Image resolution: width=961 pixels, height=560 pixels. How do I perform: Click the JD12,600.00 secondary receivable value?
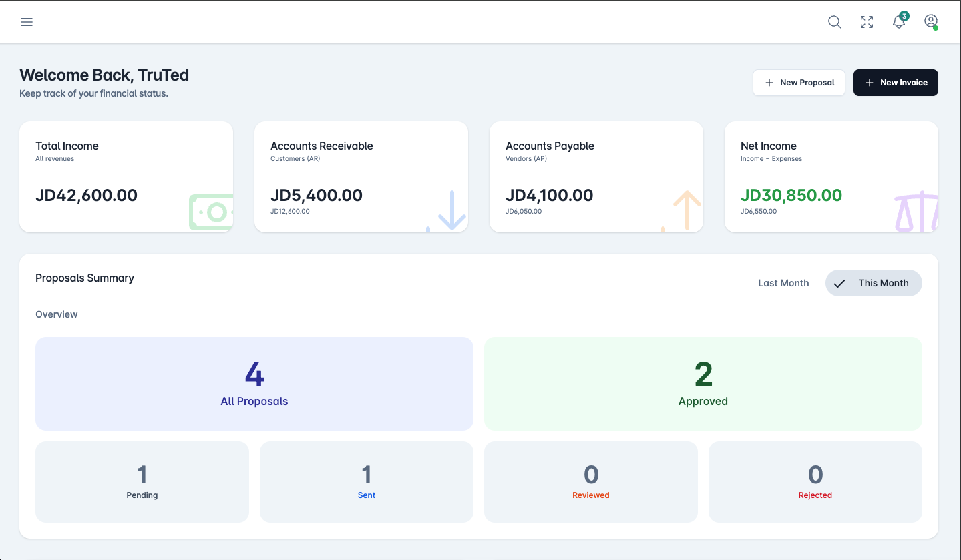click(x=290, y=211)
